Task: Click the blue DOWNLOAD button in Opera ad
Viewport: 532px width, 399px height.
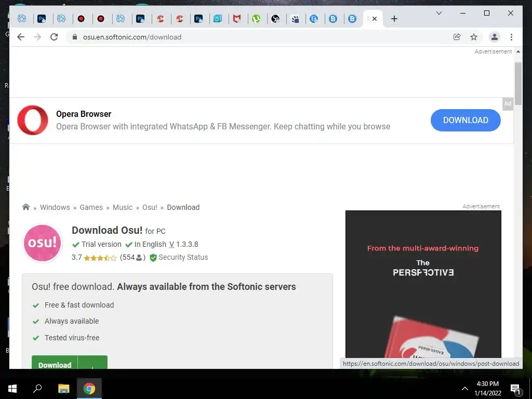Action: pos(465,120)
